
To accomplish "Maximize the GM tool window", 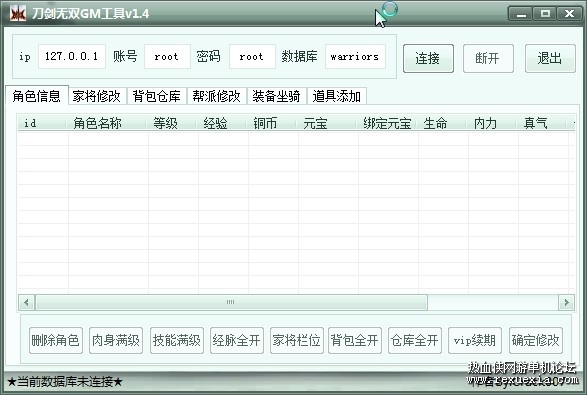I will coord(545,14).
